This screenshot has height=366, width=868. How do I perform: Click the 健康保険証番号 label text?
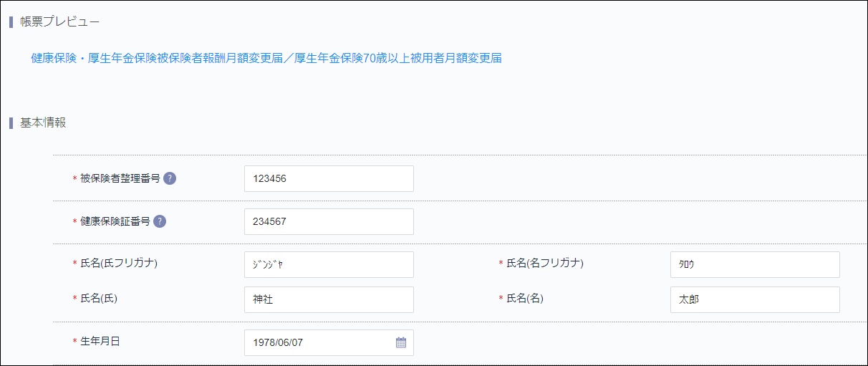point(115,221)
